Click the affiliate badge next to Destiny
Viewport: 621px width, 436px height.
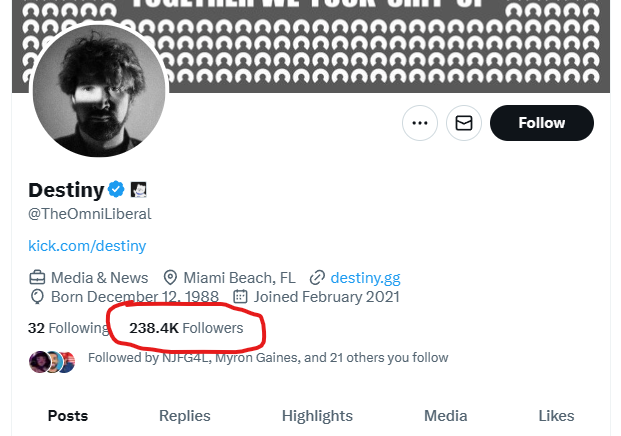[139, 190]
